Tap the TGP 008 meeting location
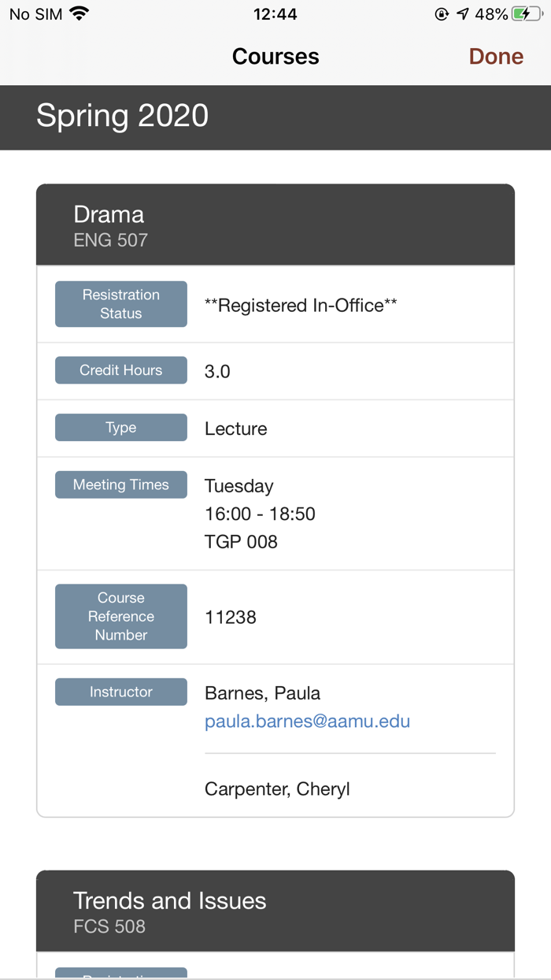Image resolution: width=551 pixels, height=980 pixels. [x=241, y=541]
